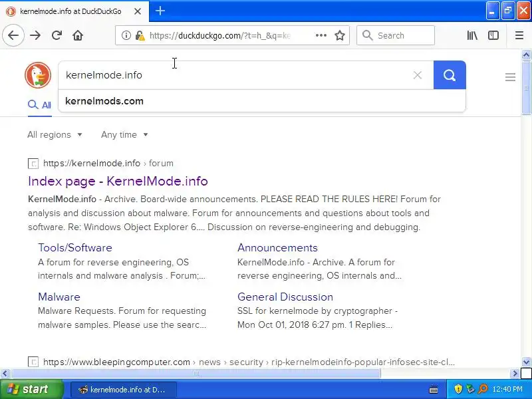
Task: Bookmark this page with the star
Action: tap(340, 35)
